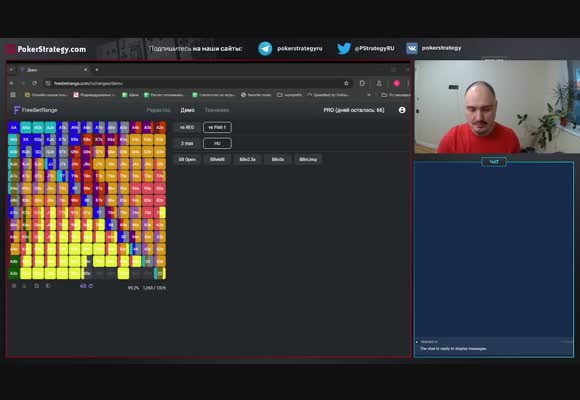Screen dimensions: 580x400
Task: Click the browser address bar
Action: [x=192, y=83]
